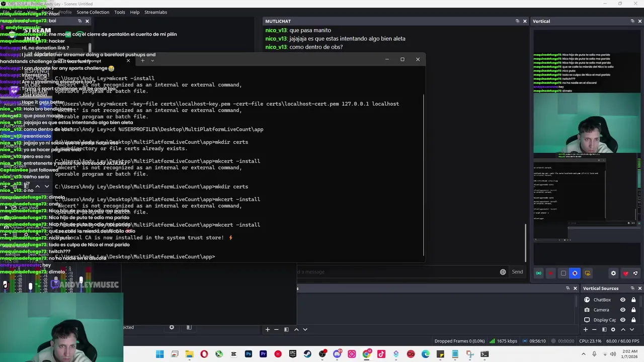Select the Display Capture source row
Image resolution: width=644 pixels, height=362 pixels.
(605, 320)
